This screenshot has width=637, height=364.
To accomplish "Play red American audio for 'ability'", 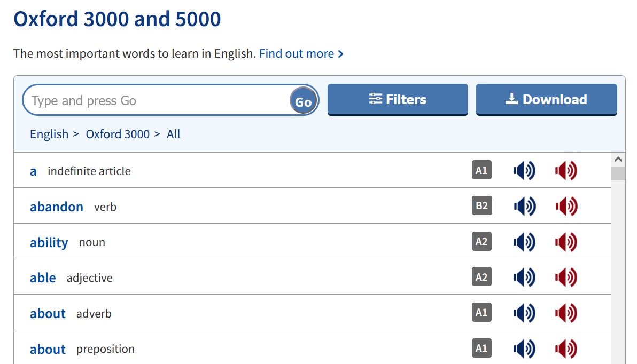I will pos(566,242).
